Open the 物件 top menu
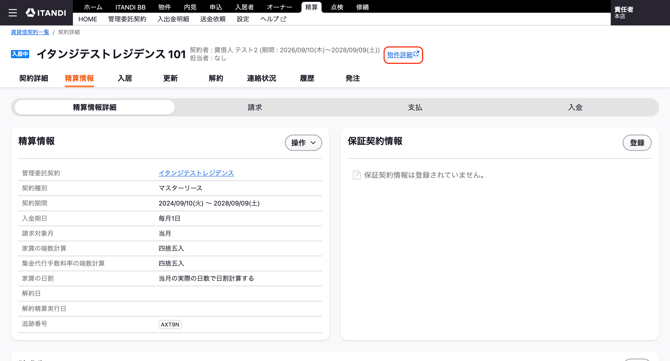Viewport: 670px width, 361px height. (165, 7)
